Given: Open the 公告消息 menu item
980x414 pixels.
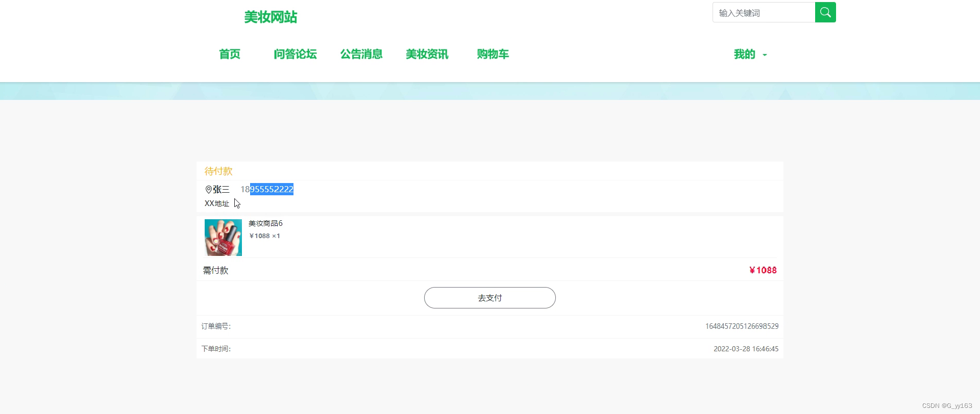Looking at the screenshot, I should 361,54.
